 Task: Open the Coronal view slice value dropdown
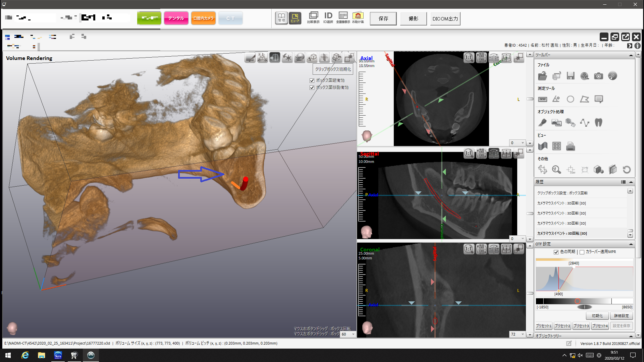(x=522, y=334)
